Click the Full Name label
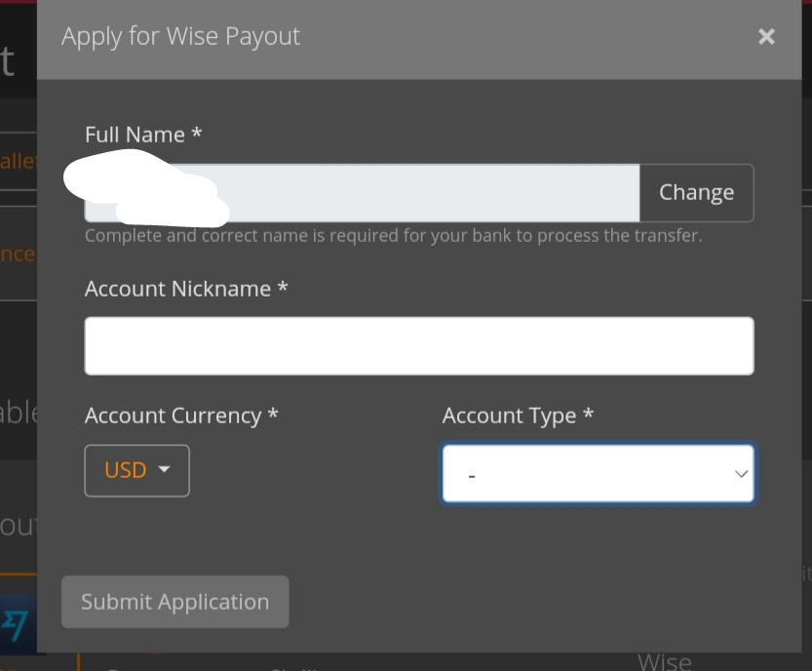Image resolution: width=812 pixels, height=671 pixels. 143,135
